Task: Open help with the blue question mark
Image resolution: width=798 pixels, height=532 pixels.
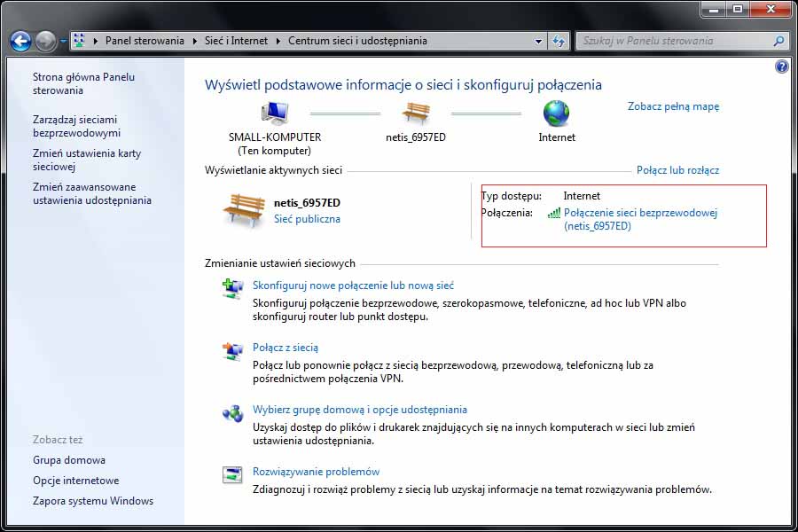Action: (782, 66)
